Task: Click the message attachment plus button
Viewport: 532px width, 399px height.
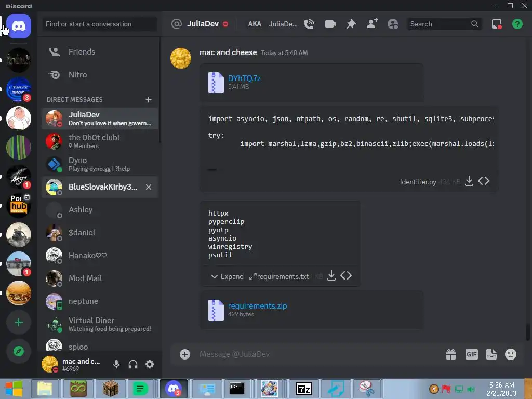Action: click(185, 354)
